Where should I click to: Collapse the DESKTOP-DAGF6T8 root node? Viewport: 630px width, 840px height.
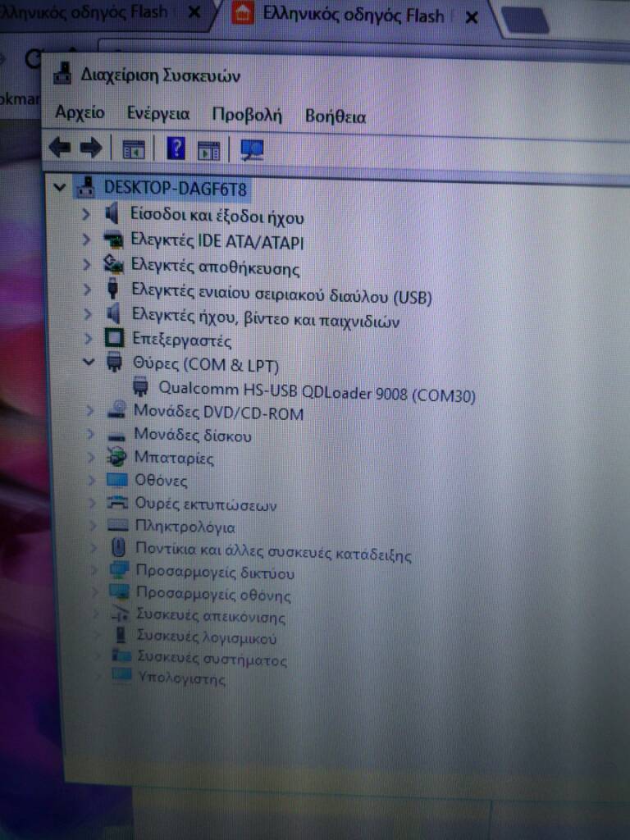click(x=59, y=187)
